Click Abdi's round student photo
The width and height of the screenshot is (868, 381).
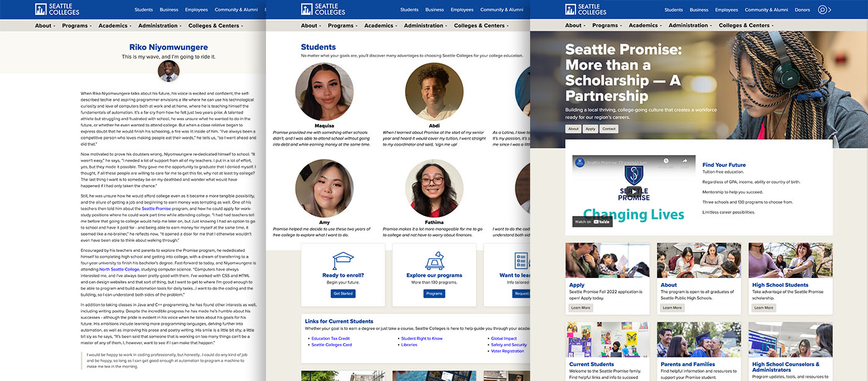click(x=434, y=92)
